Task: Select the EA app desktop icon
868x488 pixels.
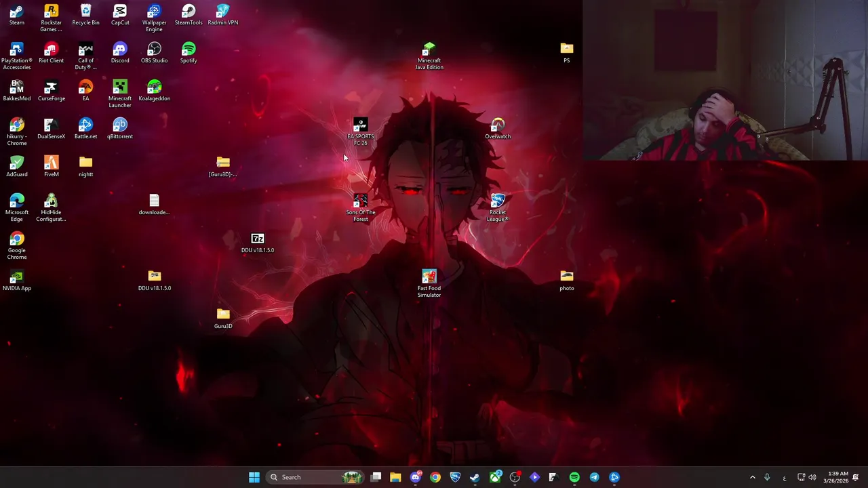Action: point(85,91)
